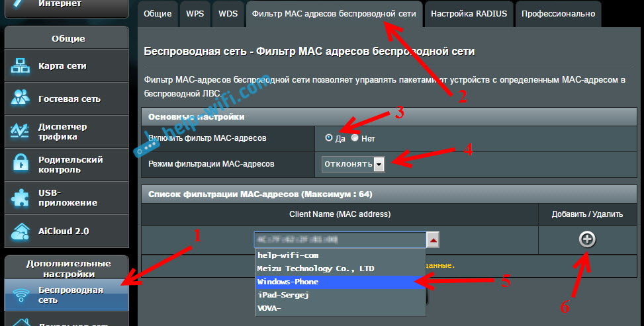Viewport: 644px width, 326px height.
Task: Open Guest Network via its people icon
Action: click(x=21, y=99)
